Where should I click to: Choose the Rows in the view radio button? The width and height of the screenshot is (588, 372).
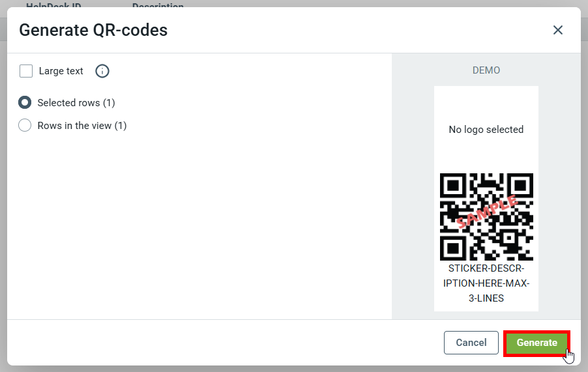pos(25,125)
